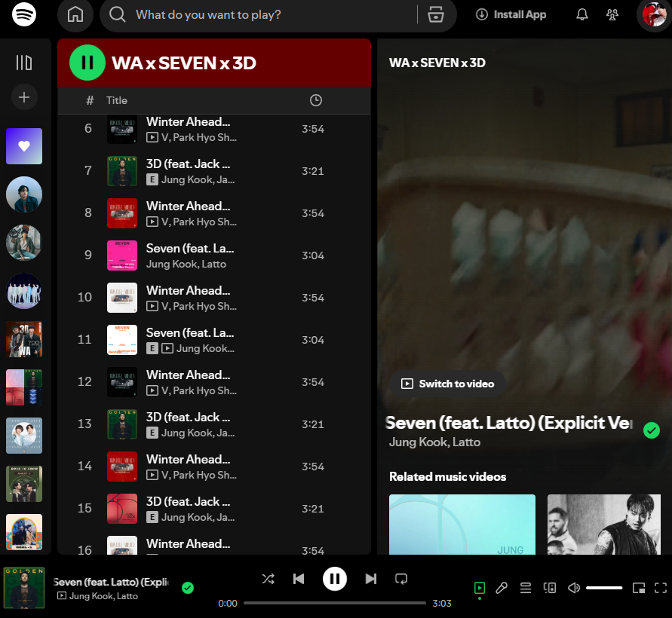
Task: Click Switch to video
Action: [x=448, y=384]
